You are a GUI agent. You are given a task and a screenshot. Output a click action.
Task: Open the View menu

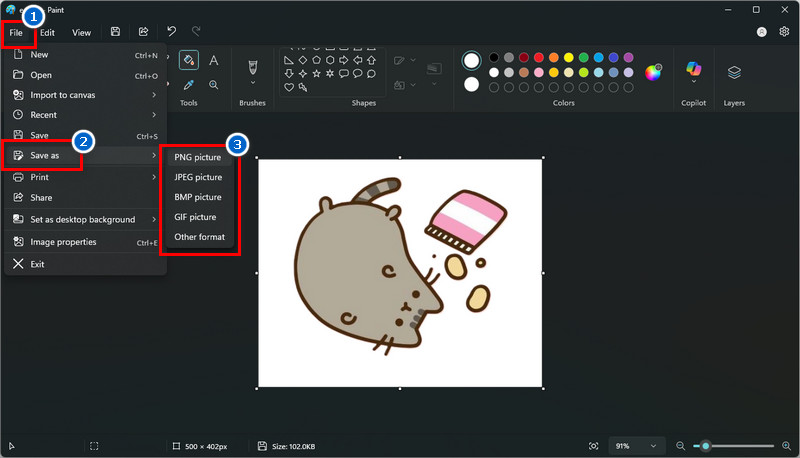(81, 33)
